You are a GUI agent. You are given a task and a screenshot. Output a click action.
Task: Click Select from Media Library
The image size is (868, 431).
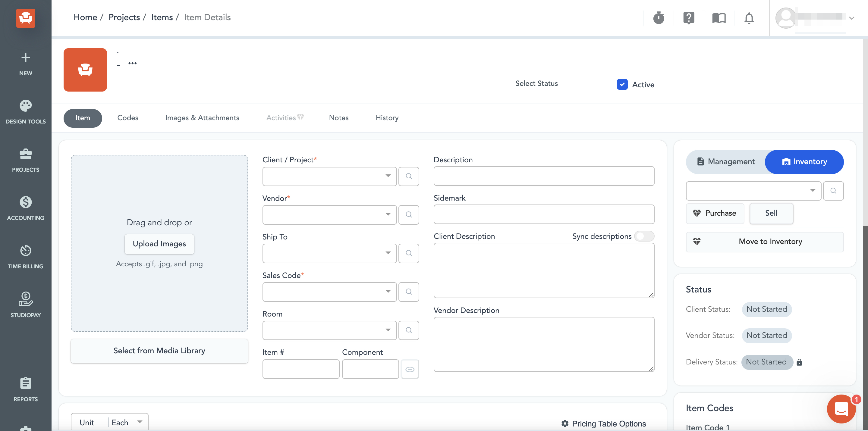point(159,351)
